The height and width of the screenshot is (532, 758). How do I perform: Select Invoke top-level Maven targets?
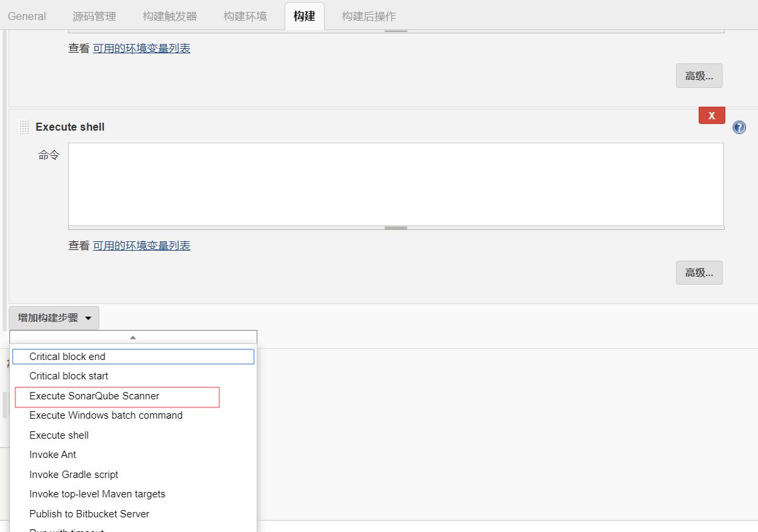coord(97,494)
